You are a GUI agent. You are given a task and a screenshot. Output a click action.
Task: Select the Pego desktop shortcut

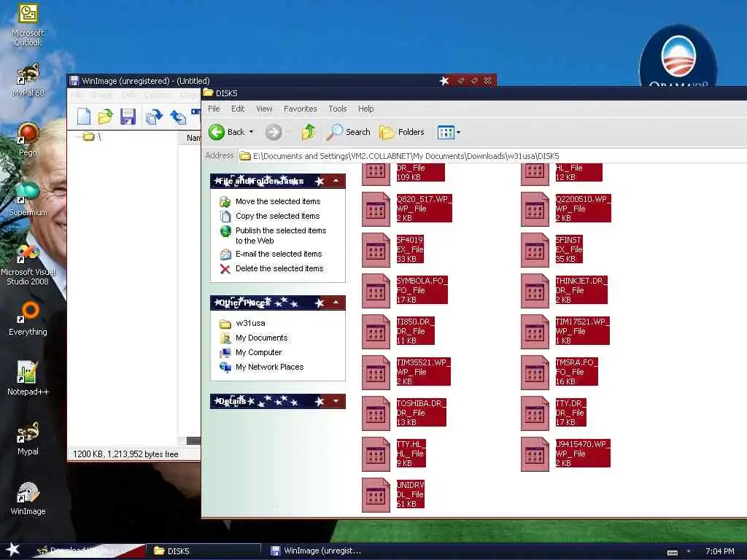[x=28, y=133]
